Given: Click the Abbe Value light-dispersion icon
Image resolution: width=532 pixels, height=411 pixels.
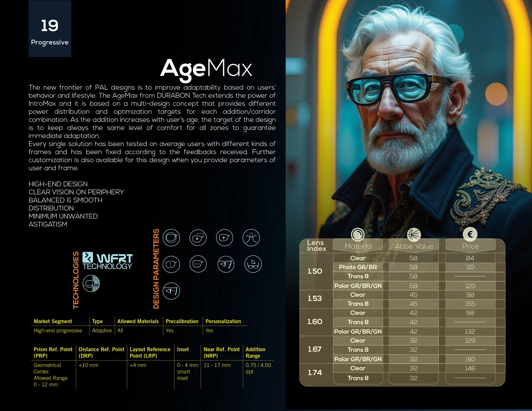Looking at the screenshot, I should pyautogui.click(x=414, y=235).
